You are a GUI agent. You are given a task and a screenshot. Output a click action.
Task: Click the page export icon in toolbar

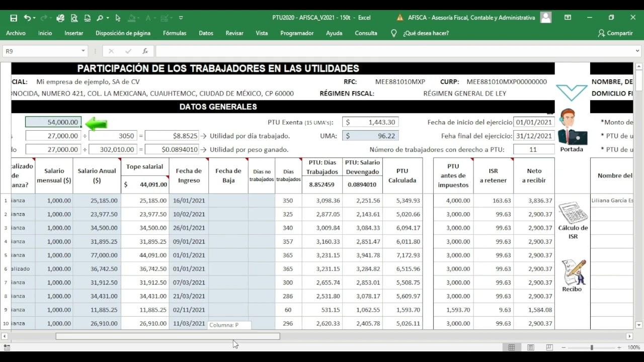coord(87,18)
